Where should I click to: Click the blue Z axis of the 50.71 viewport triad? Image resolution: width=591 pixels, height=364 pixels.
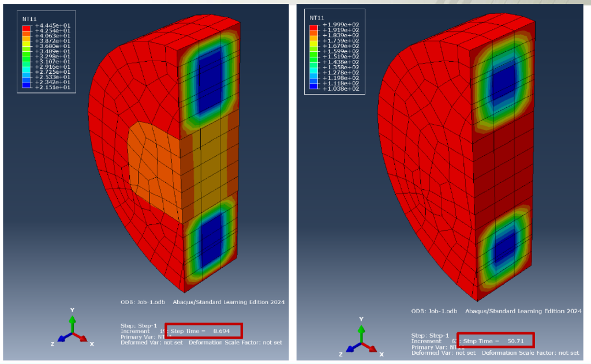click(x=353, y=347)
